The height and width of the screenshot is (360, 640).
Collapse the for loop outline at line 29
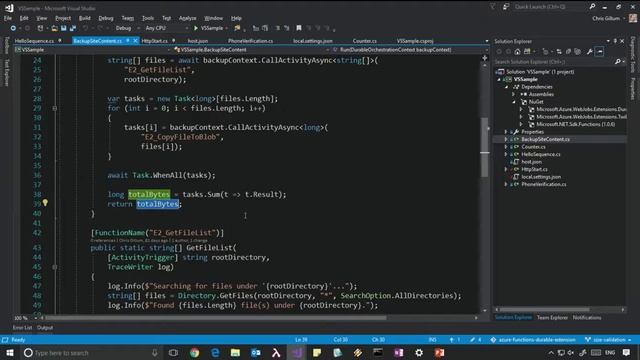tap(55, 108)
